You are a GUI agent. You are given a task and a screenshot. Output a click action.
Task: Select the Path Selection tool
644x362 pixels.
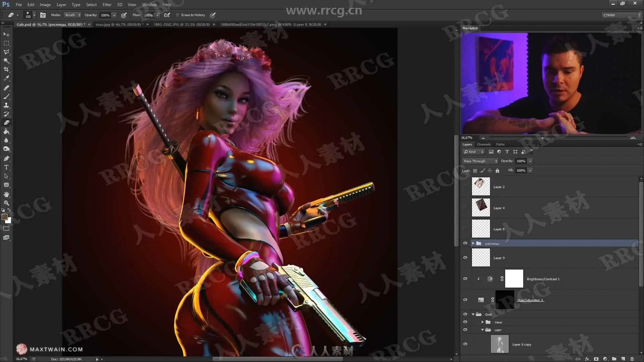[x=6, y=176]
